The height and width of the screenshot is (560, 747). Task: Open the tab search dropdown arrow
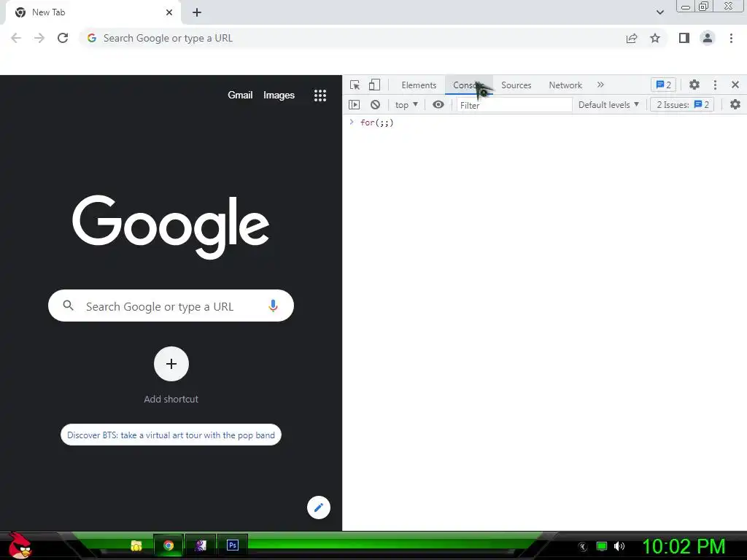tap(659, 12)
